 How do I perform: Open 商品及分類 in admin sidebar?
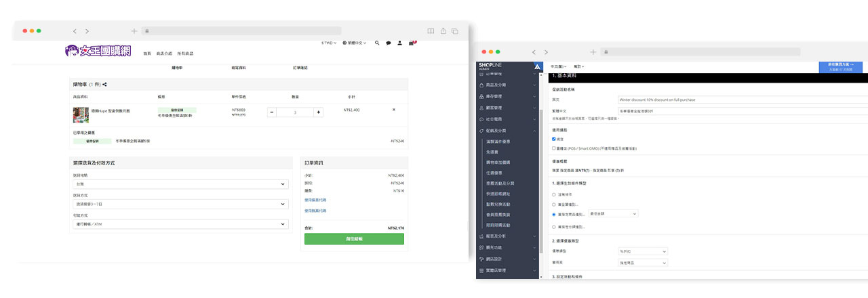(x=508, y=85)
